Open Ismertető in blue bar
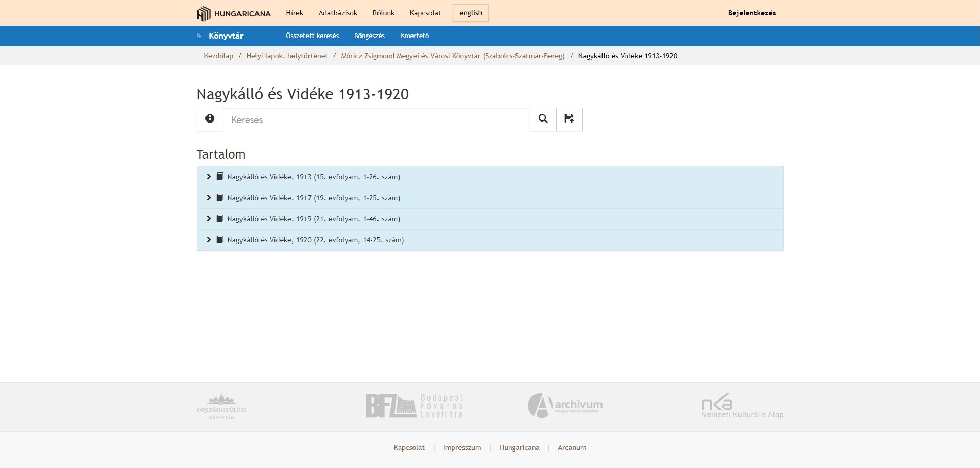This screenshot has height=468, width=980. [415, 36]
